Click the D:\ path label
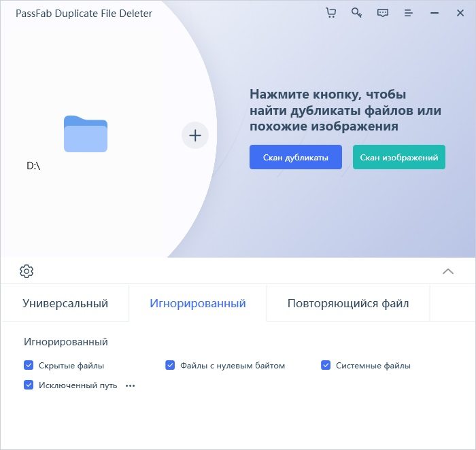 tap(33, 166)
